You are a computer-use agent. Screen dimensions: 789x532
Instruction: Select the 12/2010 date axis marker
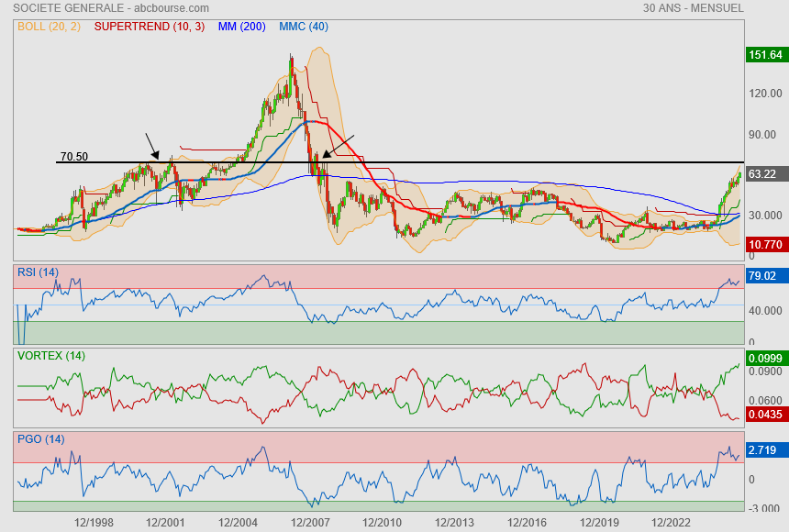(383, 522)
